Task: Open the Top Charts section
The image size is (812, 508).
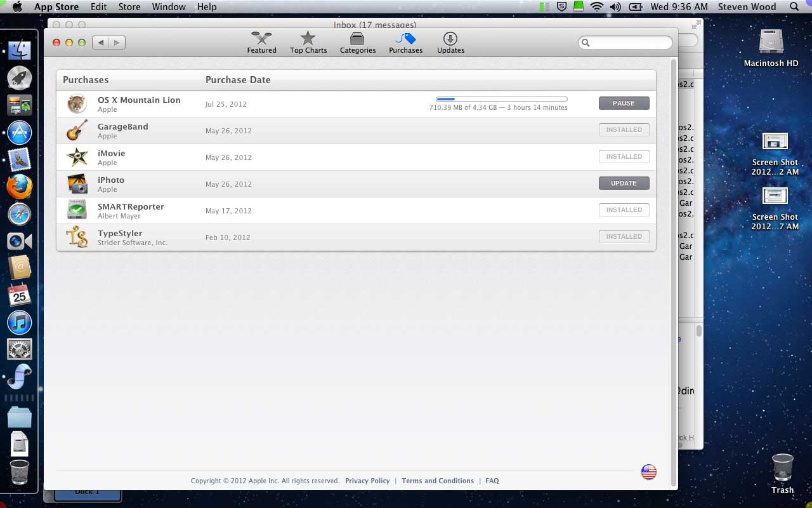Action: click(x=308, y=43)
